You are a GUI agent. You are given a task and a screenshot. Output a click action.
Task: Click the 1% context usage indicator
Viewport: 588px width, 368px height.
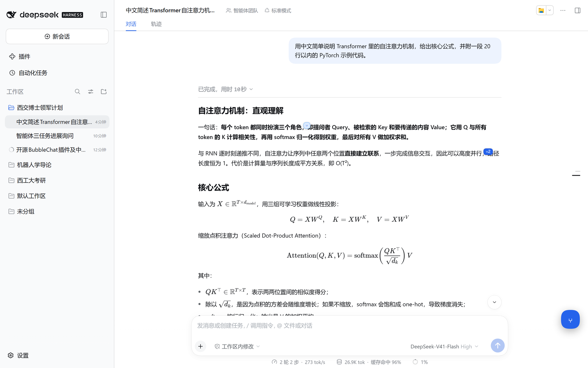click(x=420, y=362)
